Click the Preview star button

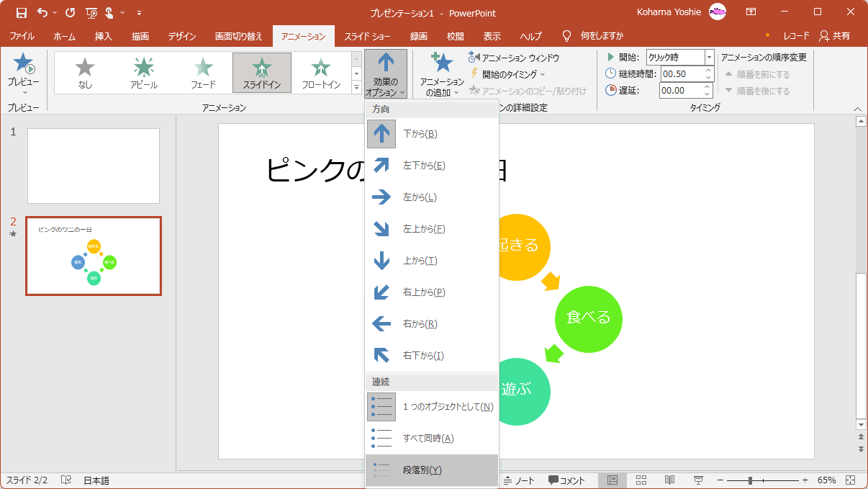[24, 72]
